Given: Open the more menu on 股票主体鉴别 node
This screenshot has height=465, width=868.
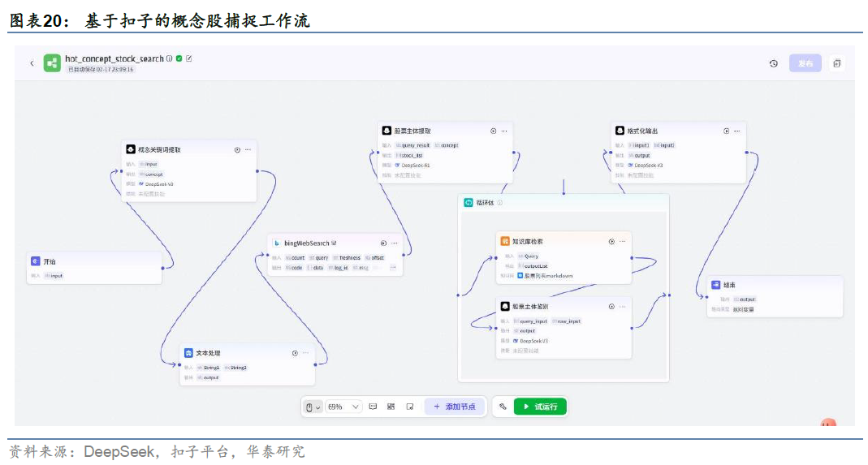Looking at the screenshot, I should tap(622, 307).
